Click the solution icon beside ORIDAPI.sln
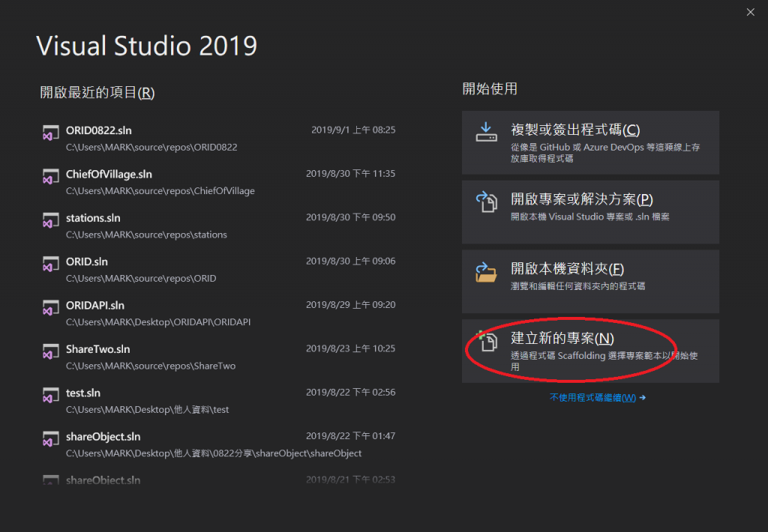Screen dimensions: 768x532 click(50, 308)
